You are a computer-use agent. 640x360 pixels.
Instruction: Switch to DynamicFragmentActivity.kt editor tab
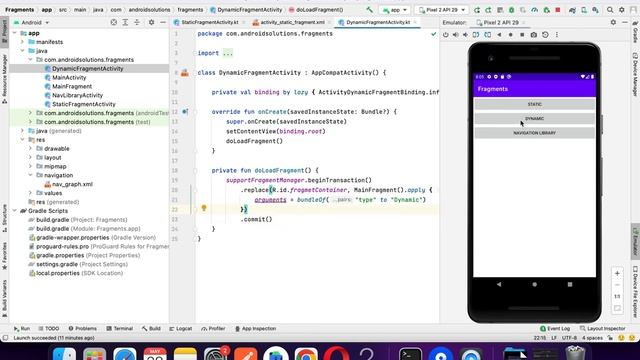(x=378, y=22)
